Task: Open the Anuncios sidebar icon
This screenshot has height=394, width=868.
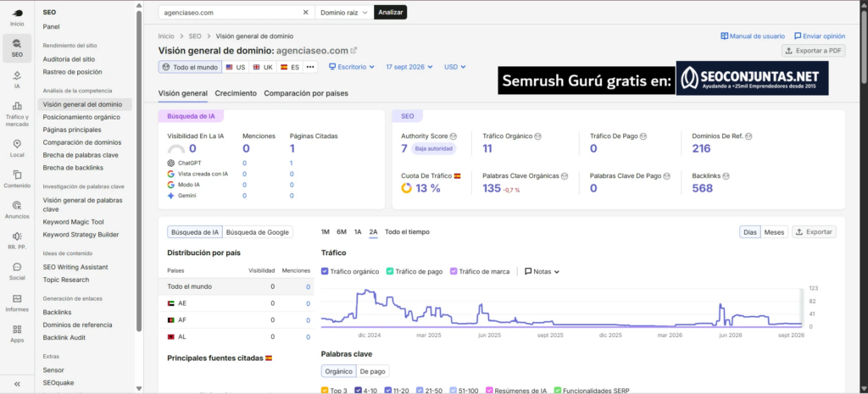Action: tap(17, 209)
